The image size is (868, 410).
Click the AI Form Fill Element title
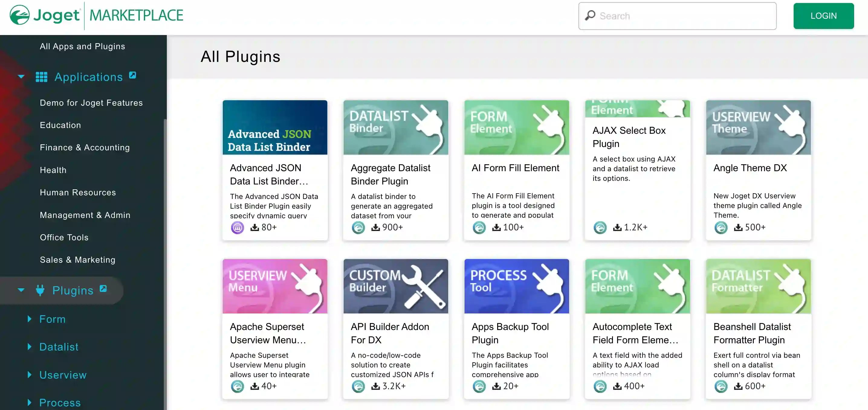click(515, 168)
